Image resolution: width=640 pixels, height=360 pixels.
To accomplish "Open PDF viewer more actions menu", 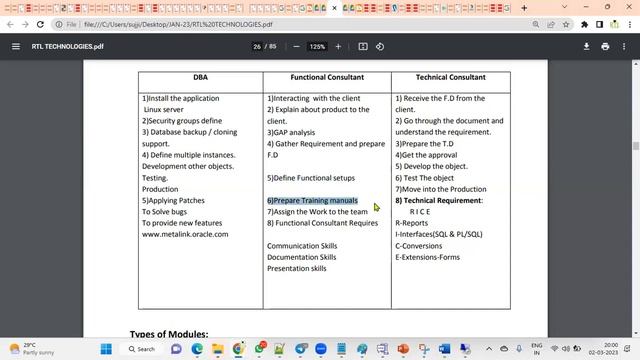I will click(624, 47).
